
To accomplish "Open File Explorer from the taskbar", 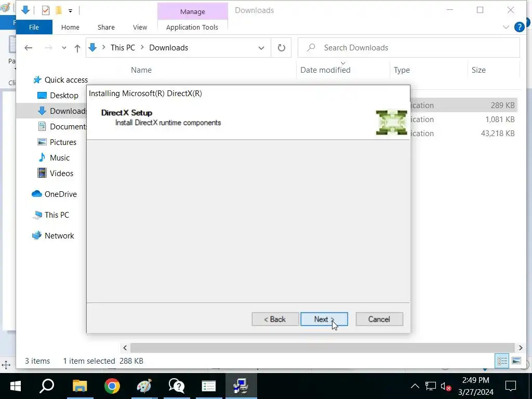I will point(79,386).
